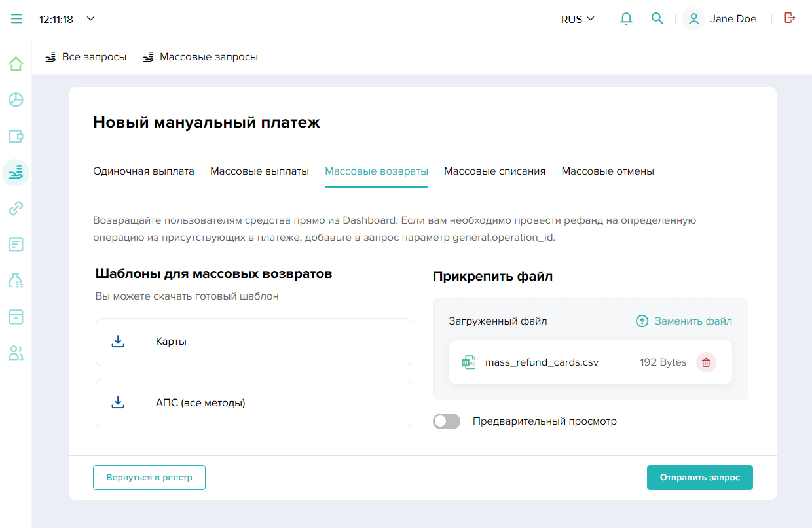Screen dimensions: 812x528
Task: Click Вернуться в реестр button
Action: pos(149,478)
